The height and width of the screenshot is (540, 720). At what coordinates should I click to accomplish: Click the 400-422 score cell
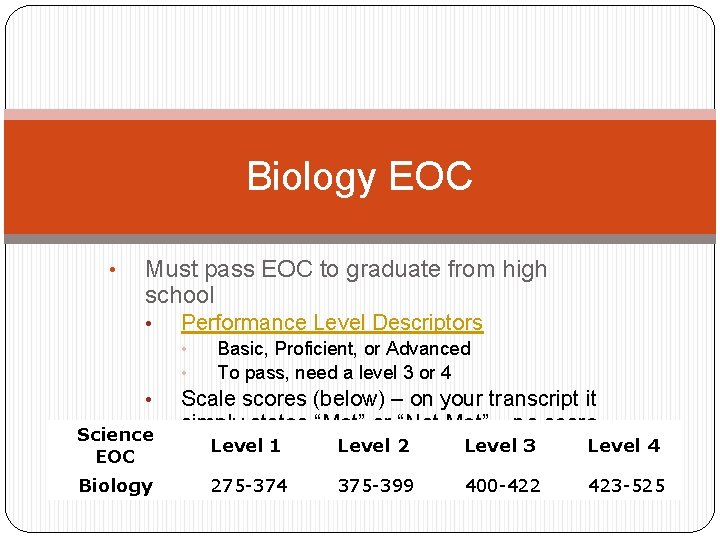tap(503, 485)
